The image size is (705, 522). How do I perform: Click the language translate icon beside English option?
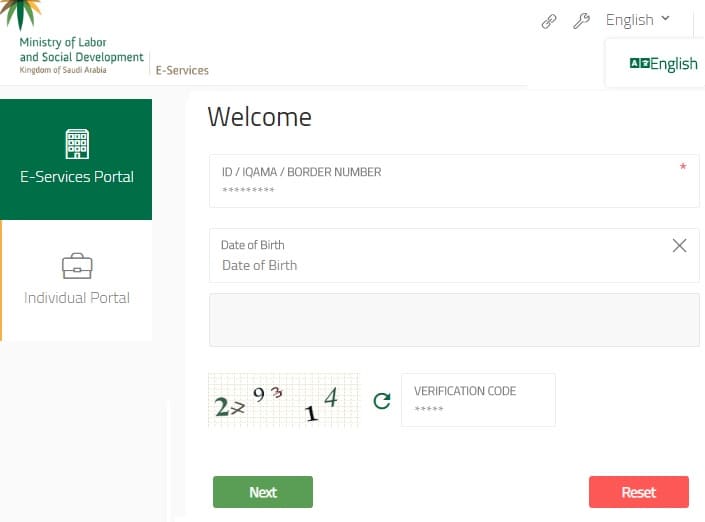639,63
